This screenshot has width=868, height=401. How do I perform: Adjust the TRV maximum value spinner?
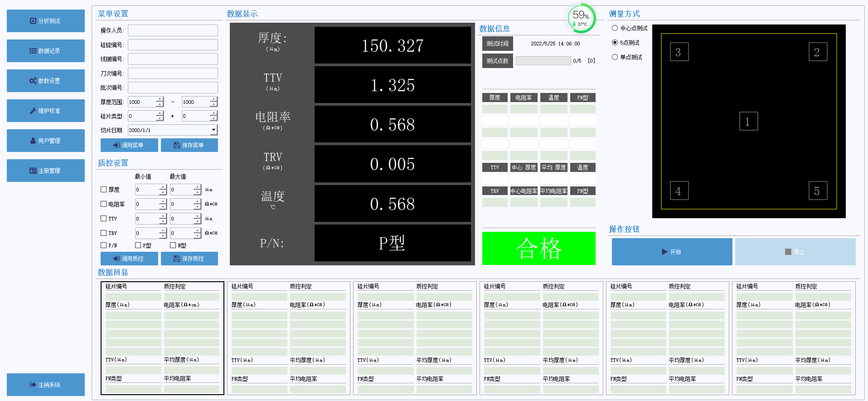197,233
